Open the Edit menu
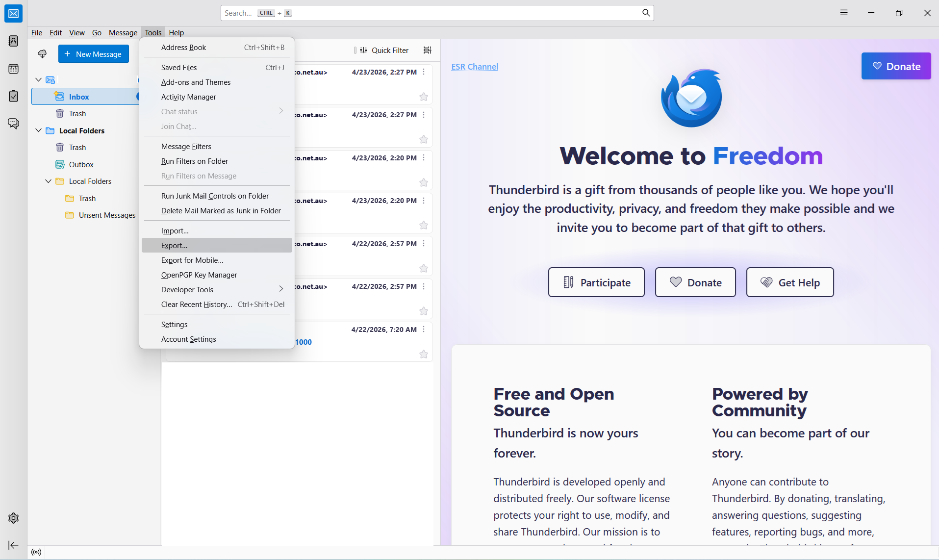Screen dimensions: 939x560 55,32
